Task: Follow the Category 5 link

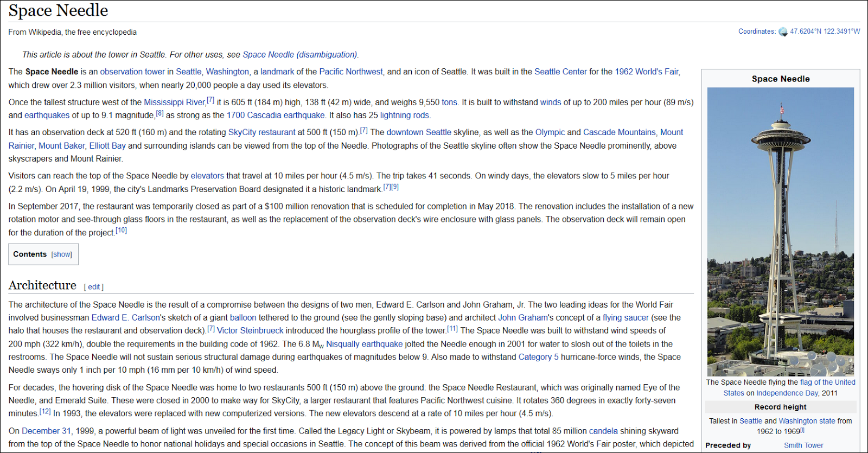Action: 539,357
